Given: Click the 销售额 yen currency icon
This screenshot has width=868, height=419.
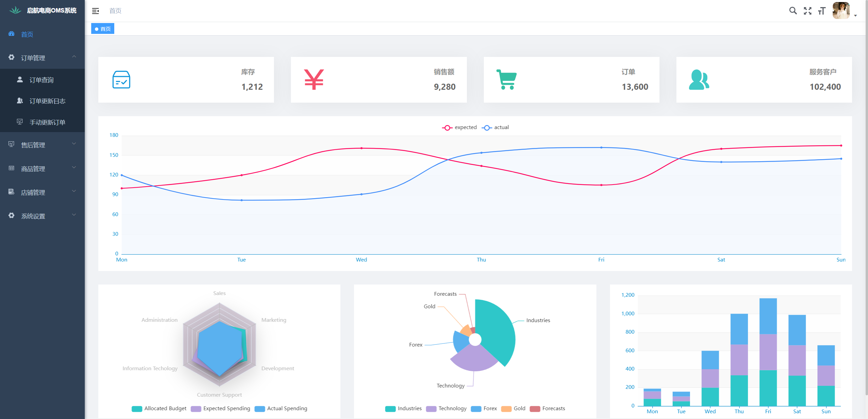Looking at the screenshot, I should pos(314,80).
